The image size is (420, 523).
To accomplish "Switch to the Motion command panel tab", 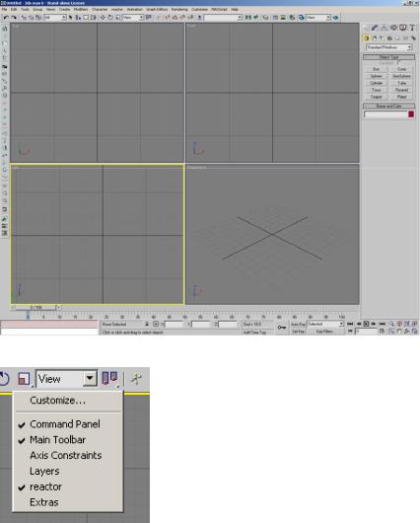I will [393, 28].
